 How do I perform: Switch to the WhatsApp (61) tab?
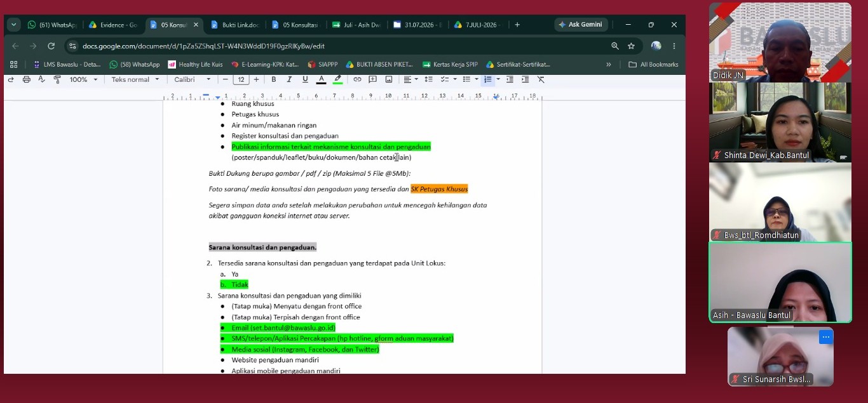coord(52,25)
